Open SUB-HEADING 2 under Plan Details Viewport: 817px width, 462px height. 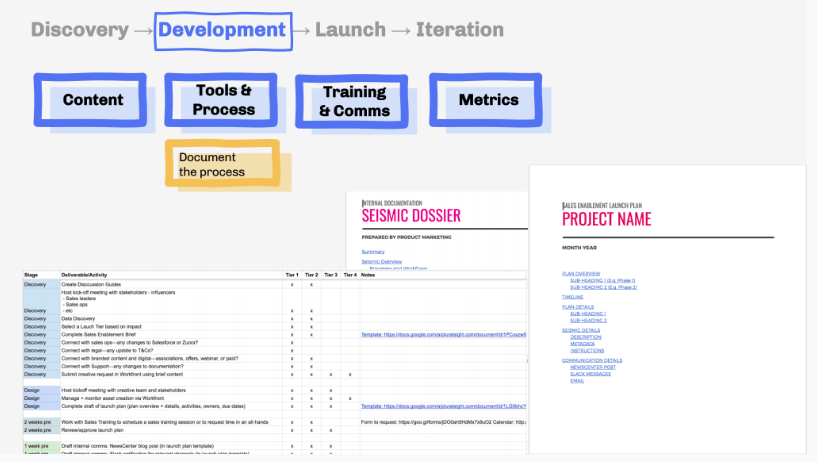[x=588, y=320]
